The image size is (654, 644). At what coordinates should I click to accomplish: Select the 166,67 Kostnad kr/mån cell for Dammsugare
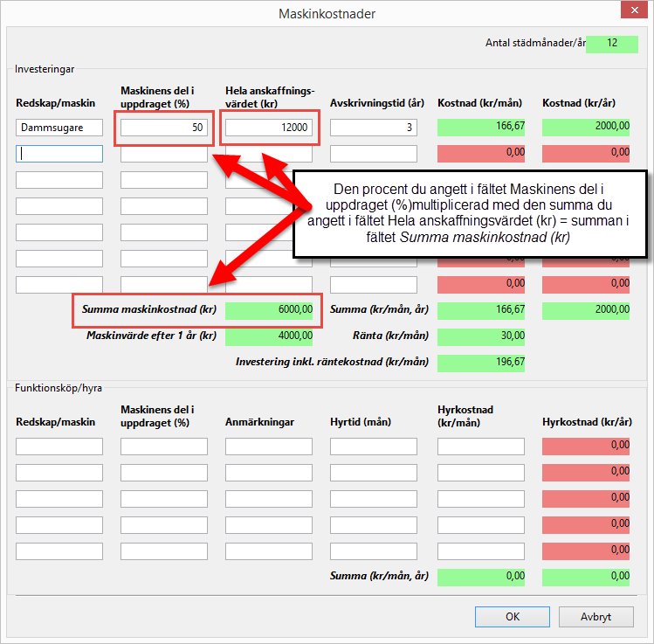[481, 128]
